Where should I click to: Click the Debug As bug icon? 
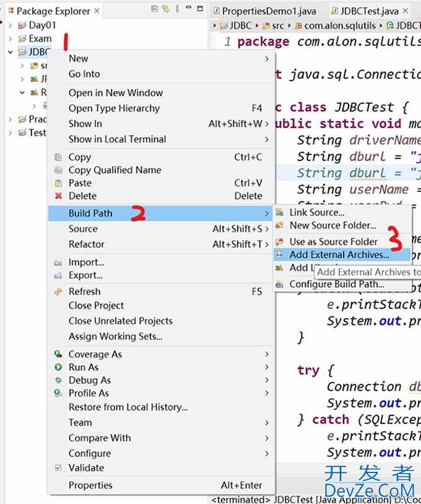(58, 380)
